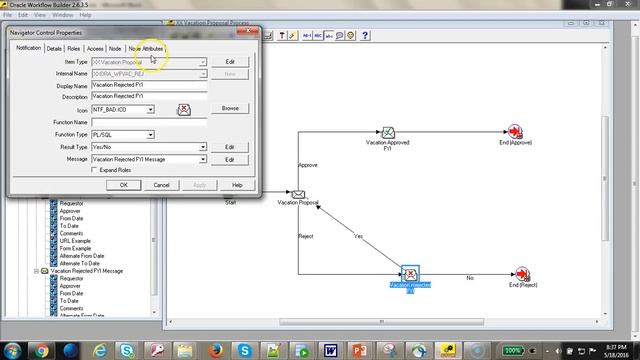640x360 pixels.
Task: Click Cancel in the properties dialog
Action: tap(161, 185)
